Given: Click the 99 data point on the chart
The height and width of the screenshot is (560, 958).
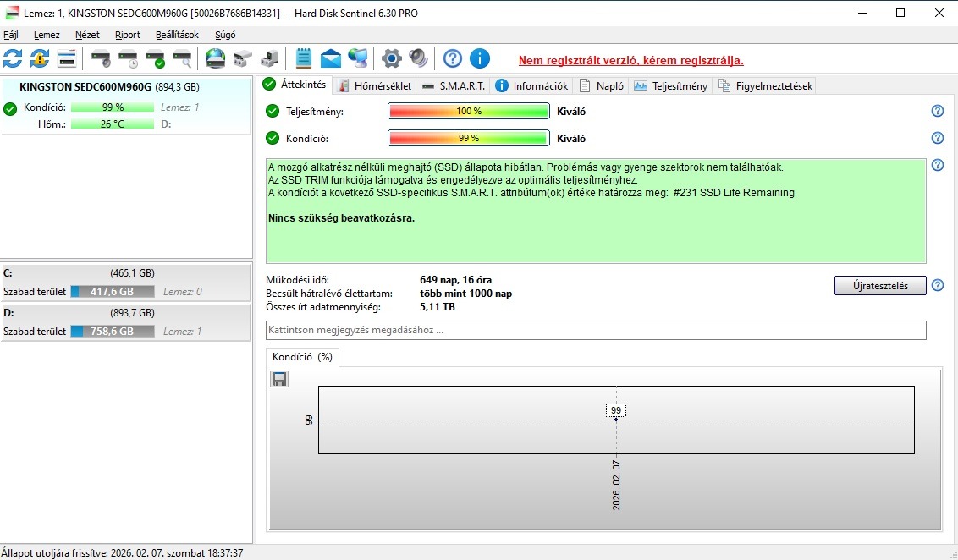Looking at the screenshot, I should click(x=616, y=420).
